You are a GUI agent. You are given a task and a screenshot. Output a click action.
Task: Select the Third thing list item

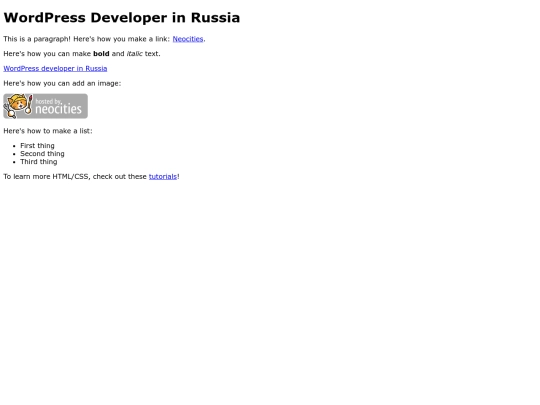(39, 162)
